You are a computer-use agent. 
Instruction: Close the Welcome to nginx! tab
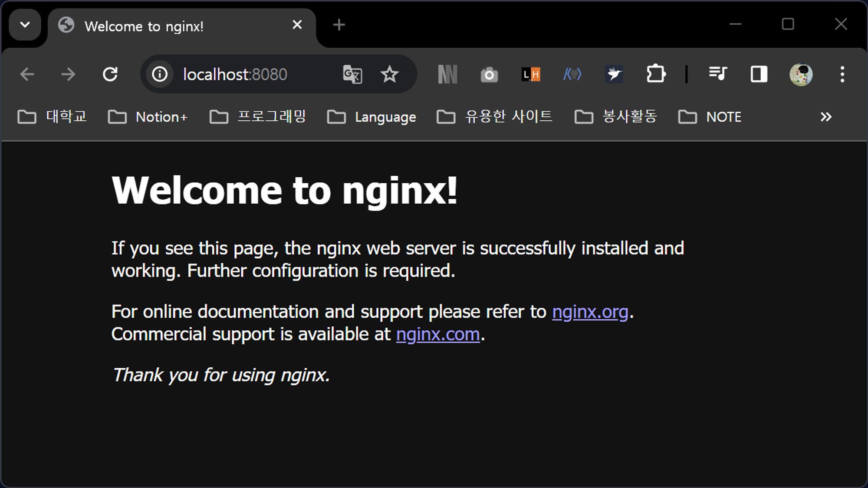click(x=297, y=25)
